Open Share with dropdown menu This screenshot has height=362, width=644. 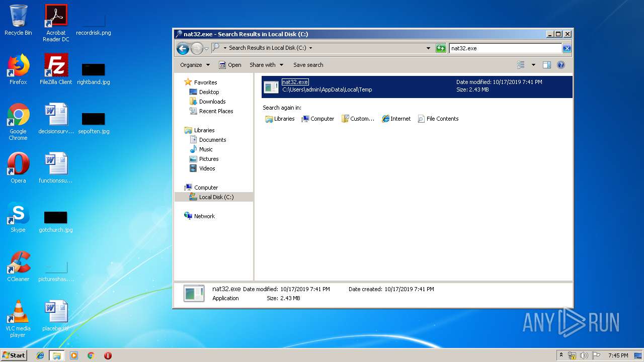[267, 65]
